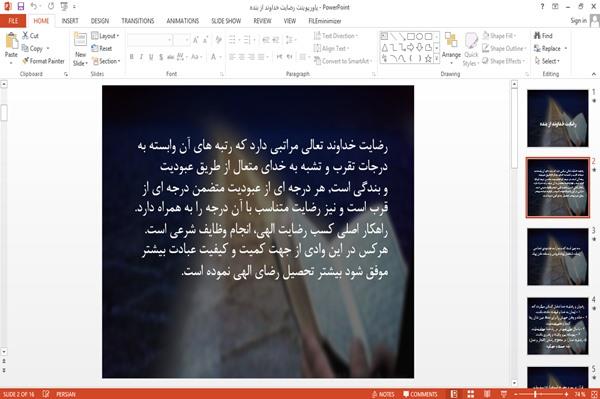Select the oval shape in gallery
This screenshot has width=600, height=399.
pos(420,37)
